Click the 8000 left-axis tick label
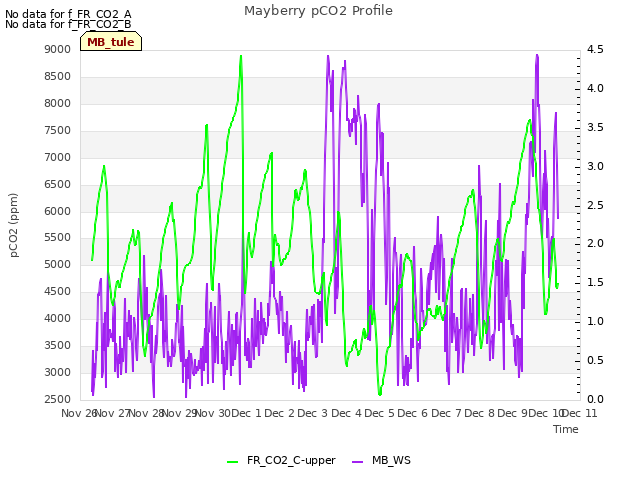The width and height of the screenshot is (640, 480). 58,103
